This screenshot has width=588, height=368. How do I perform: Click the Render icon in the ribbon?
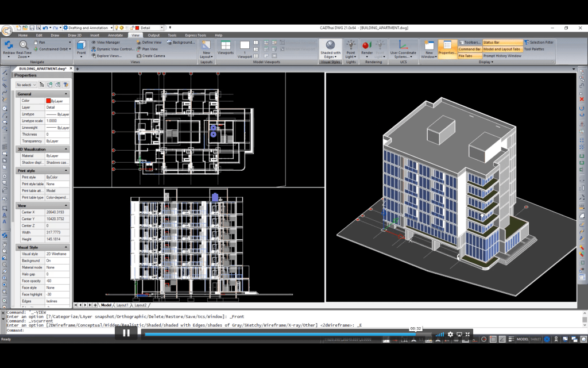point(366,46)
